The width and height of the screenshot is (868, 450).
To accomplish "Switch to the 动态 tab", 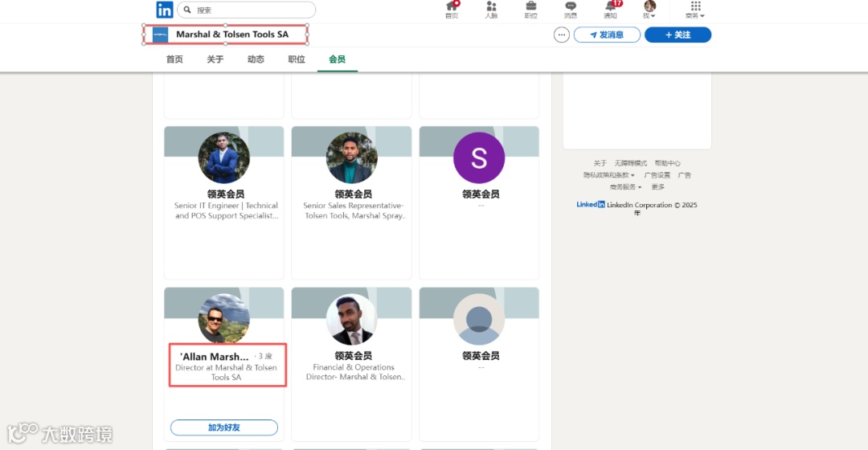I will coord(256,59).
